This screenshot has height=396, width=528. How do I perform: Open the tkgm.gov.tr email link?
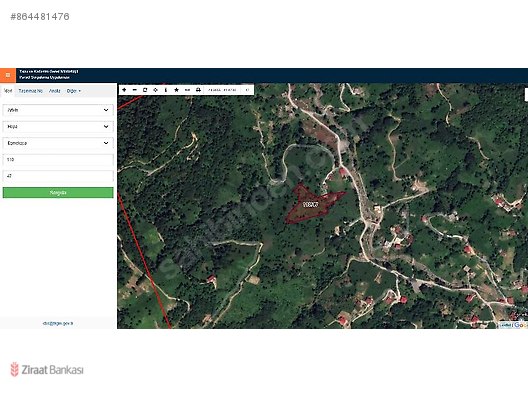[x=58, y=323]
